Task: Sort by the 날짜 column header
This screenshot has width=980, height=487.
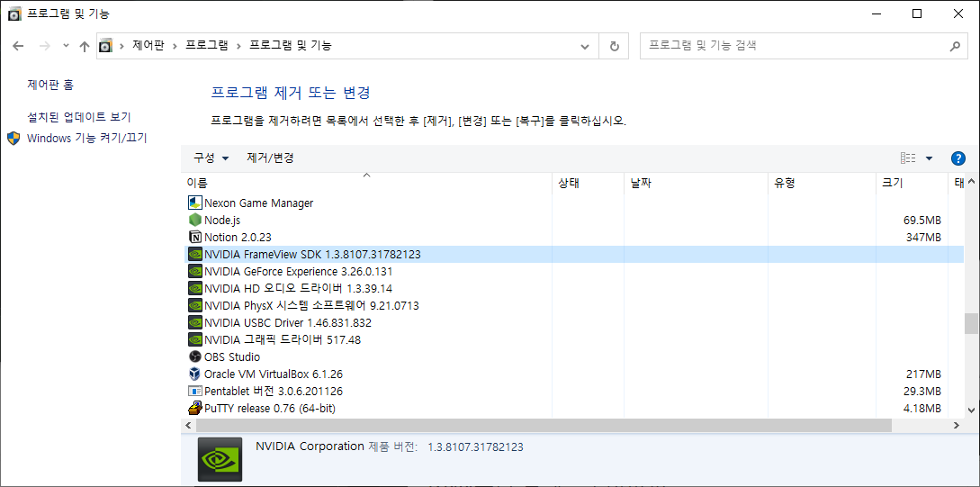Action: coord(696,183)
